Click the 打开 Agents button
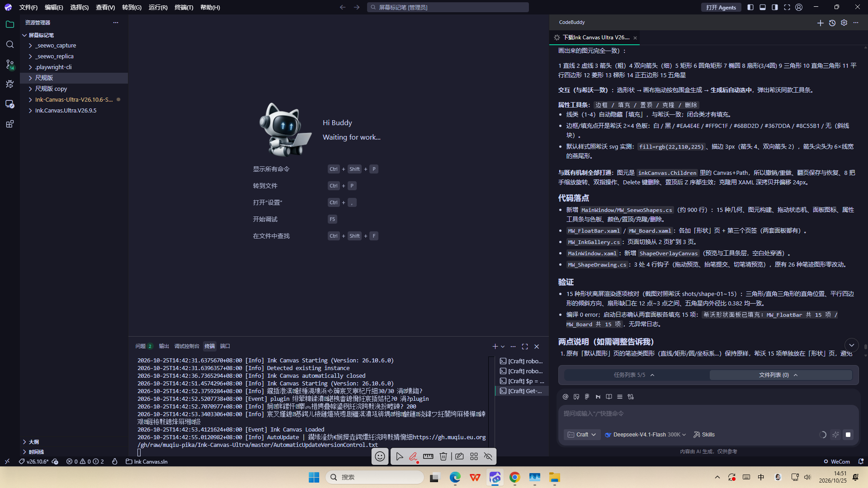The width and height of the screenshot is (868, 488). click(721, 7)
